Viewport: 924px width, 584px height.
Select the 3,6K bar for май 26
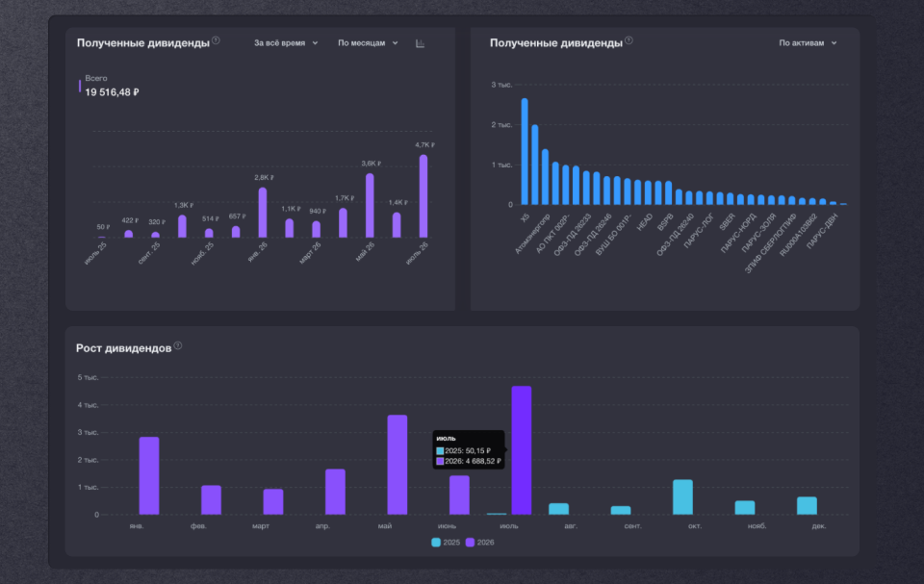pos(370,206)
